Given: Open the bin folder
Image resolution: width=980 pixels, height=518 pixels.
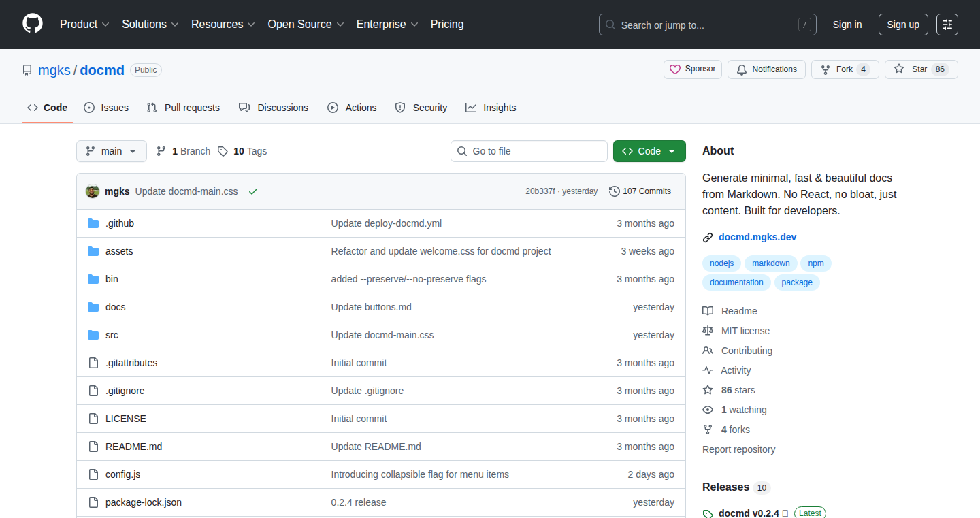Looking at the screenshot, I should [x=112, y=279].
